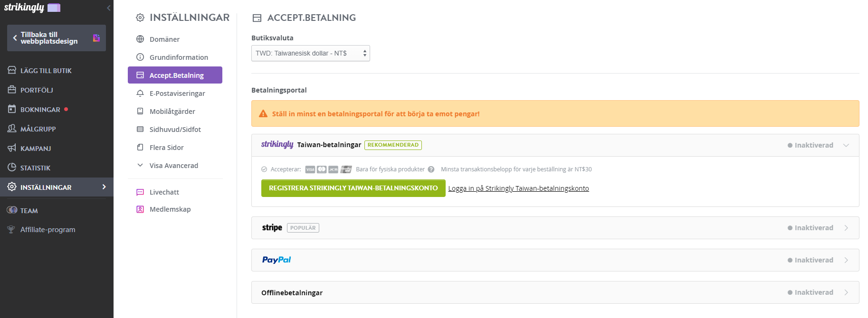Collapse the sidebar with the arrow icon
868x318 pixels.
(109, 8)
